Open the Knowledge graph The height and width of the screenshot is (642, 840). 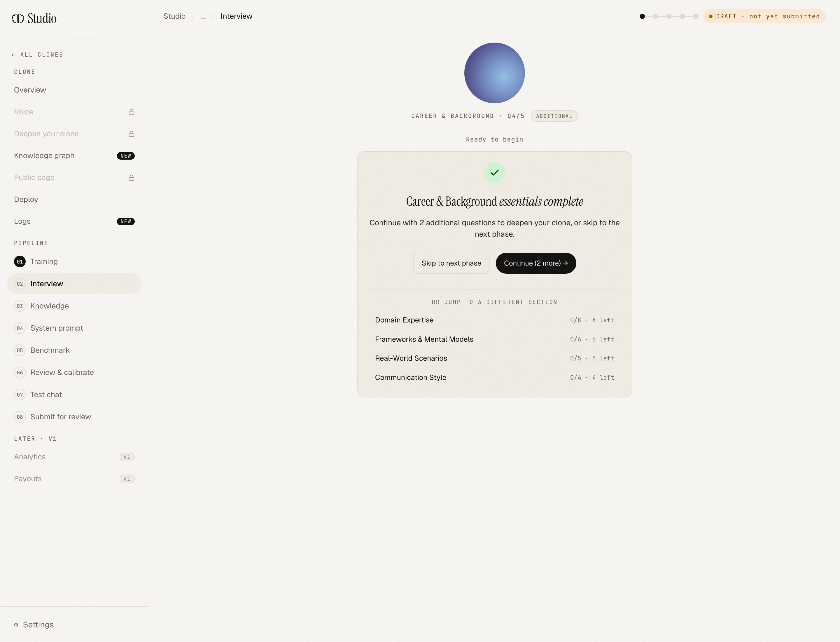74,156
